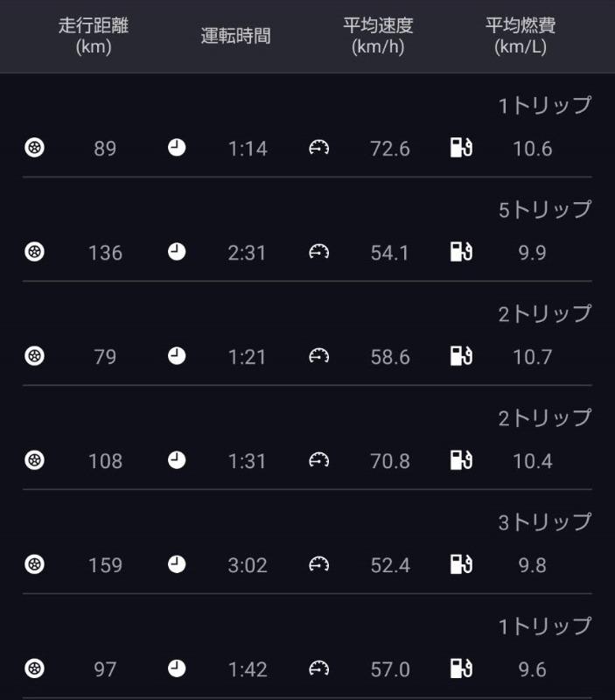
Task: Select the 平均燃費 (km/L) column header
Action: click(521, 36)
